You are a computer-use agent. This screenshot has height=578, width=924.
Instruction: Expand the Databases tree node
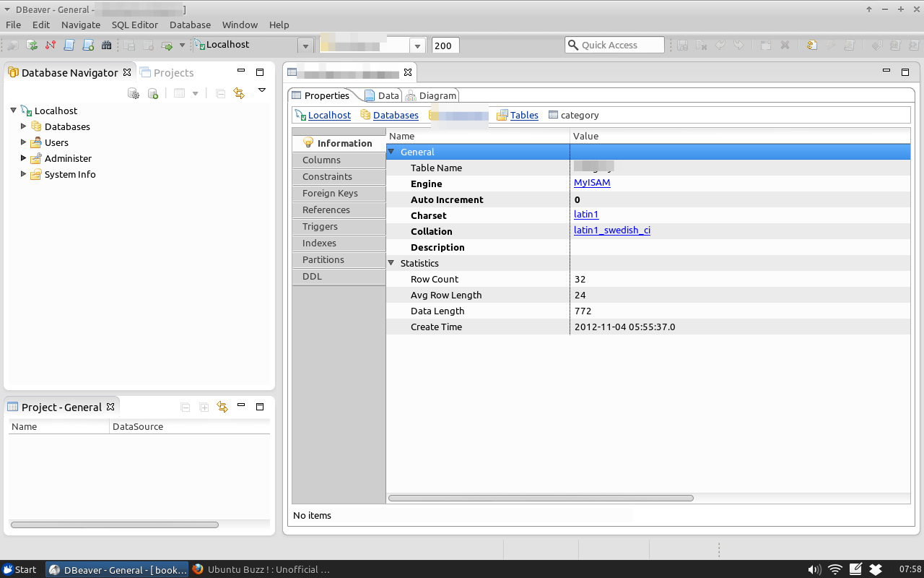click(23, 126)
